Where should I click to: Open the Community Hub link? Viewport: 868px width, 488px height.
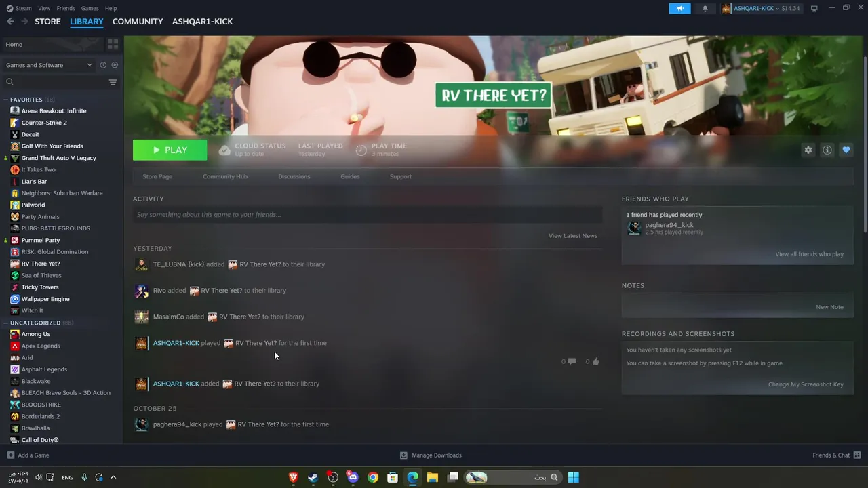pos(225,176)
